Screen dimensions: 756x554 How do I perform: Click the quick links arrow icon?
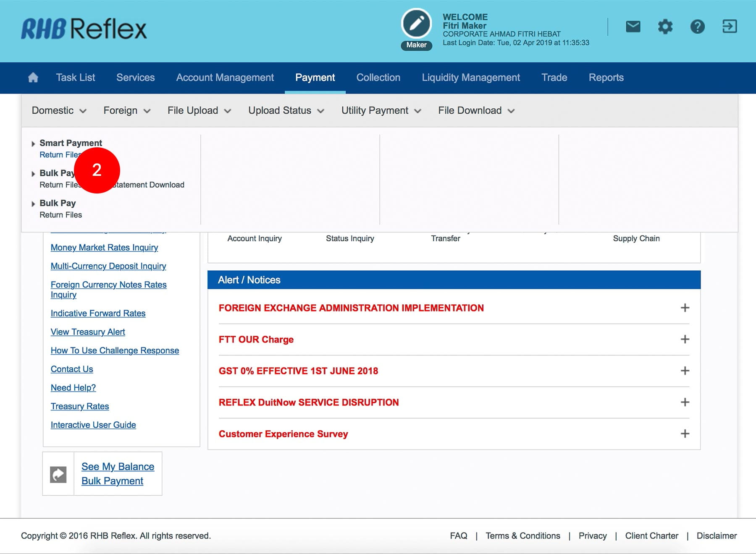coord(58,474)
